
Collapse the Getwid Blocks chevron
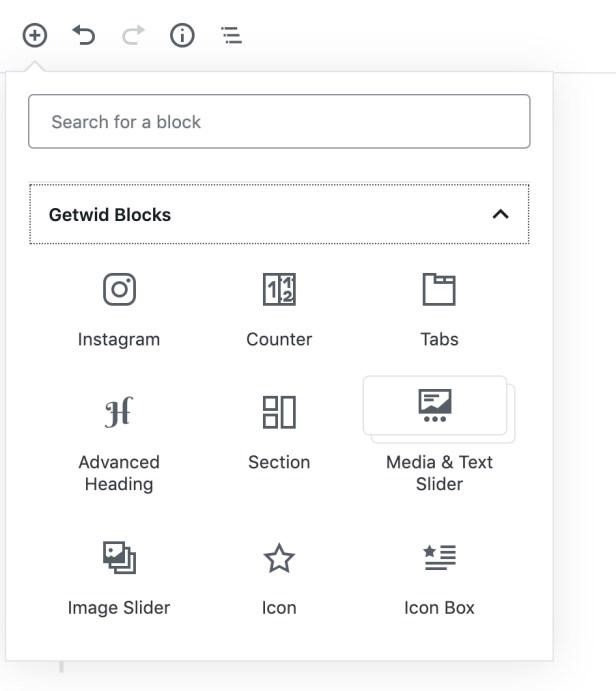click(501, 215)
